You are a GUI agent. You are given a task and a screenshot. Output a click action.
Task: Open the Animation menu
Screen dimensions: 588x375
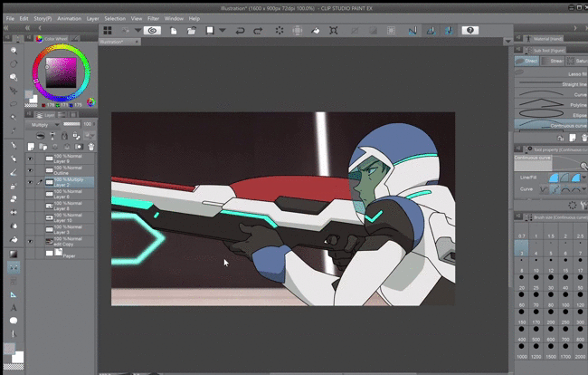[x=69, y=18]
